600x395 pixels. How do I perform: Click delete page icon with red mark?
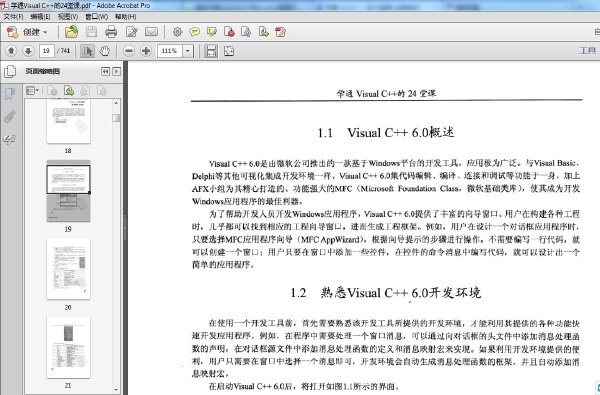pos(229,32)
